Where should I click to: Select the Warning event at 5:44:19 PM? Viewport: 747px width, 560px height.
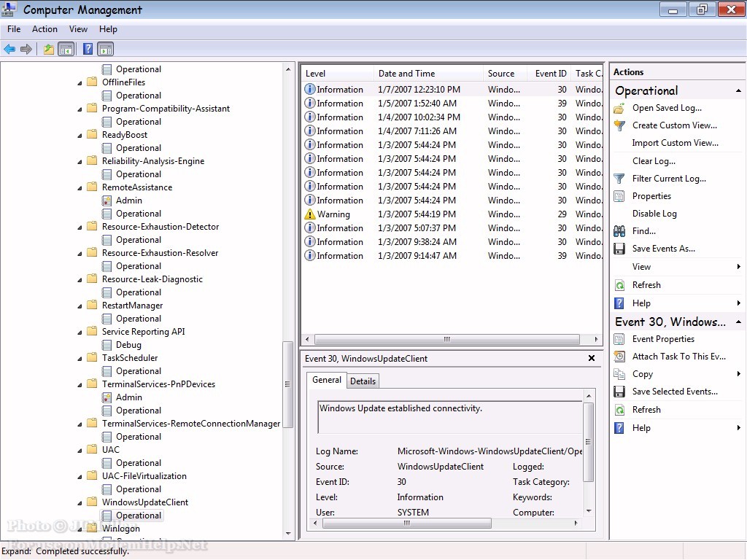pos(452,214)
